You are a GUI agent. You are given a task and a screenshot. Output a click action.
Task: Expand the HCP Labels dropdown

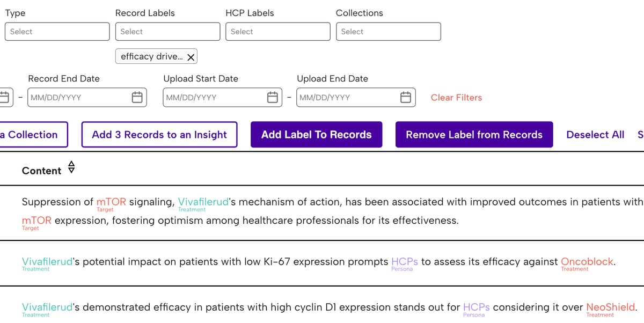278,32
